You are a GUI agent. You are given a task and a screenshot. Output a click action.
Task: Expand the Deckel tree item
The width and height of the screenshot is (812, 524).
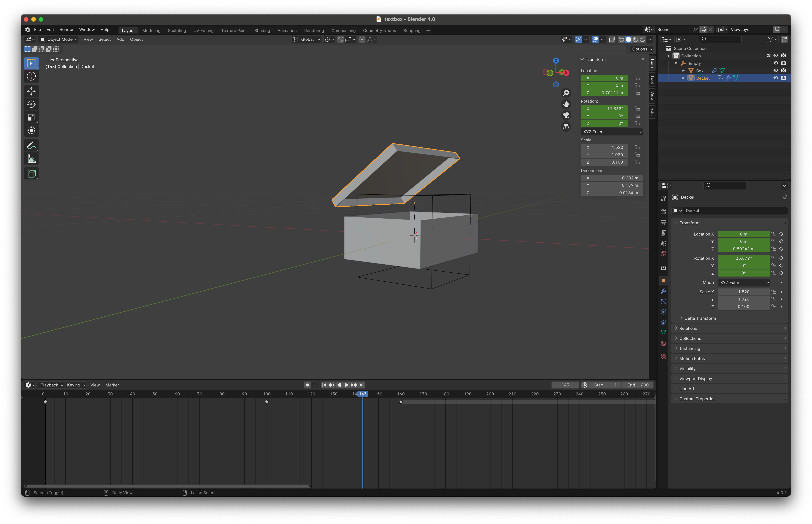[x=683, y=78]
